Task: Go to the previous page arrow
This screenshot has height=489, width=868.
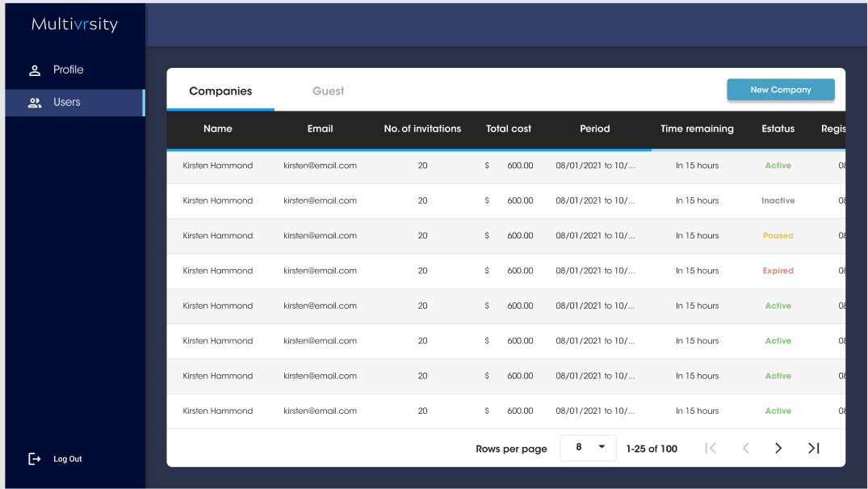Action: tap(745, 448)
